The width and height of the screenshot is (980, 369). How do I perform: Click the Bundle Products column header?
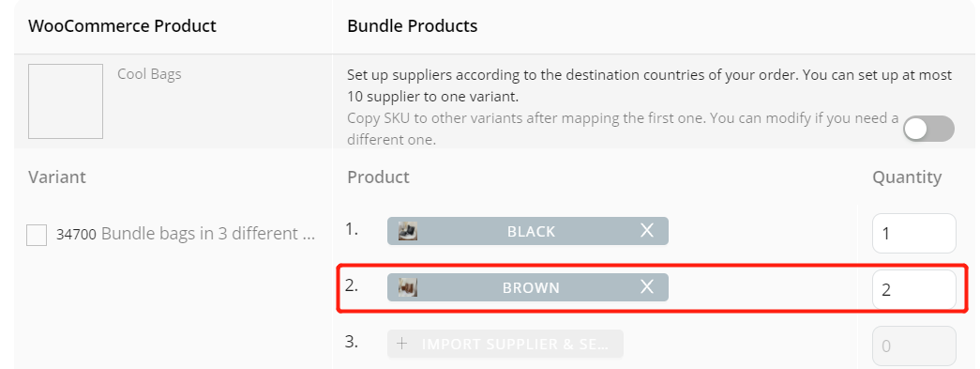413,26
